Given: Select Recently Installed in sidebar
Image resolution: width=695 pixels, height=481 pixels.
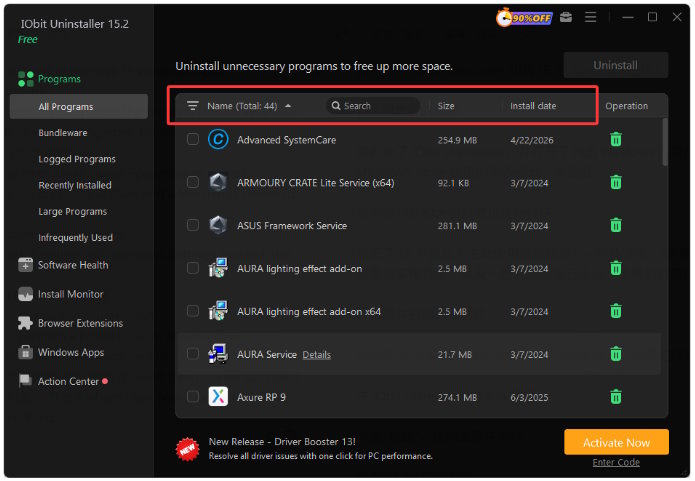Looking at the screenshot, I should pos(74,185).
